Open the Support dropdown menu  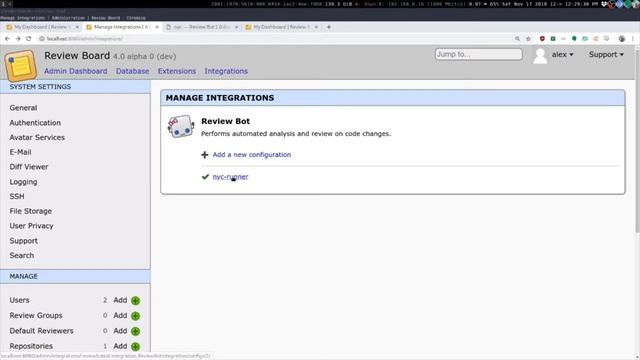(x=606, y=55)
